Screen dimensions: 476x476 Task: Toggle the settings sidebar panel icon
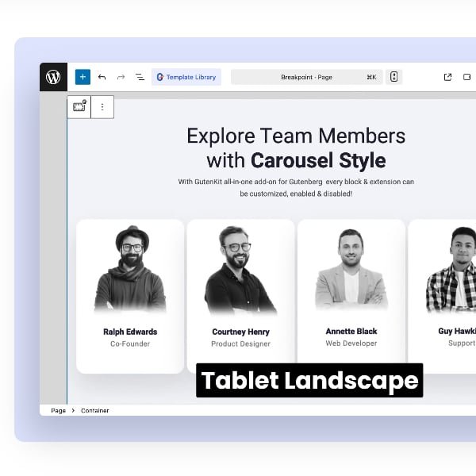(x=466, y=77)
